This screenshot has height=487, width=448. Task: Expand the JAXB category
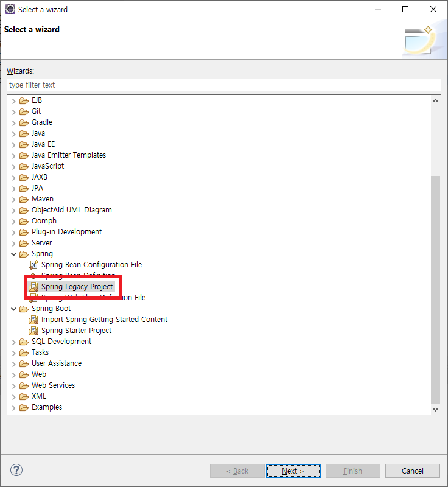[13, 177]
